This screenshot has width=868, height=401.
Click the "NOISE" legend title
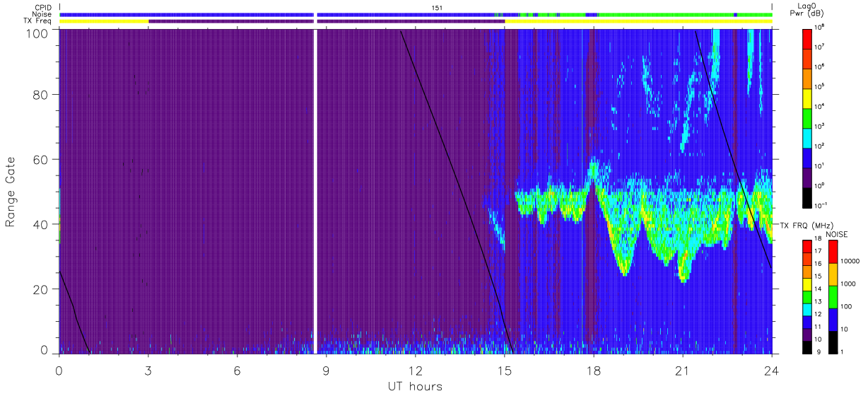click(836, 234)
